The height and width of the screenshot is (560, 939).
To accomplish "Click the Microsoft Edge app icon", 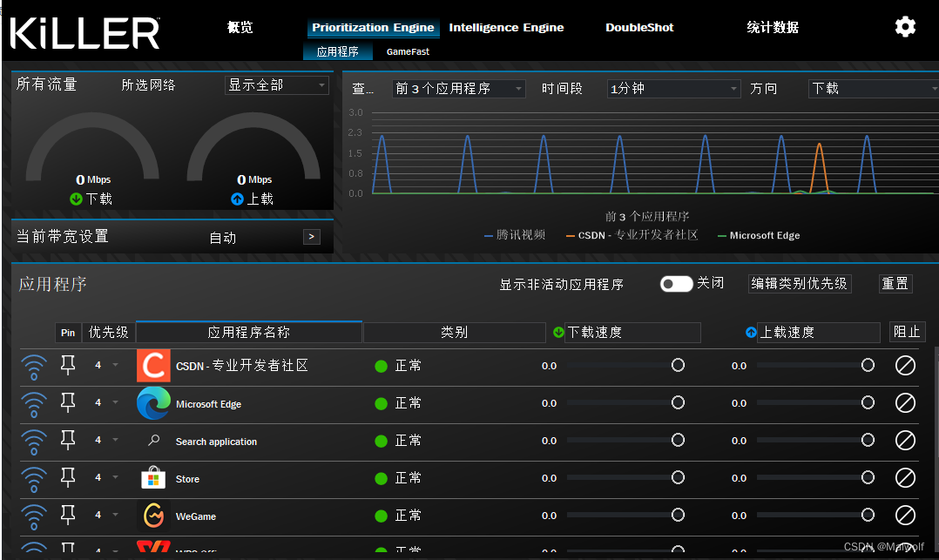I will tap(153, 403).
